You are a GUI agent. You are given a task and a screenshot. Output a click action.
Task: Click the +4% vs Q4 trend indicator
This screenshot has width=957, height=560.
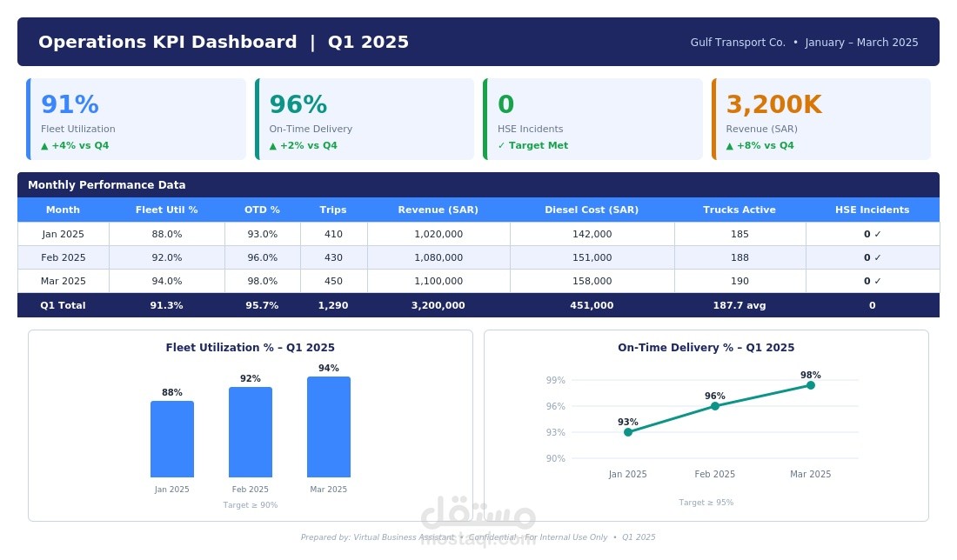(x=75, y=145)
